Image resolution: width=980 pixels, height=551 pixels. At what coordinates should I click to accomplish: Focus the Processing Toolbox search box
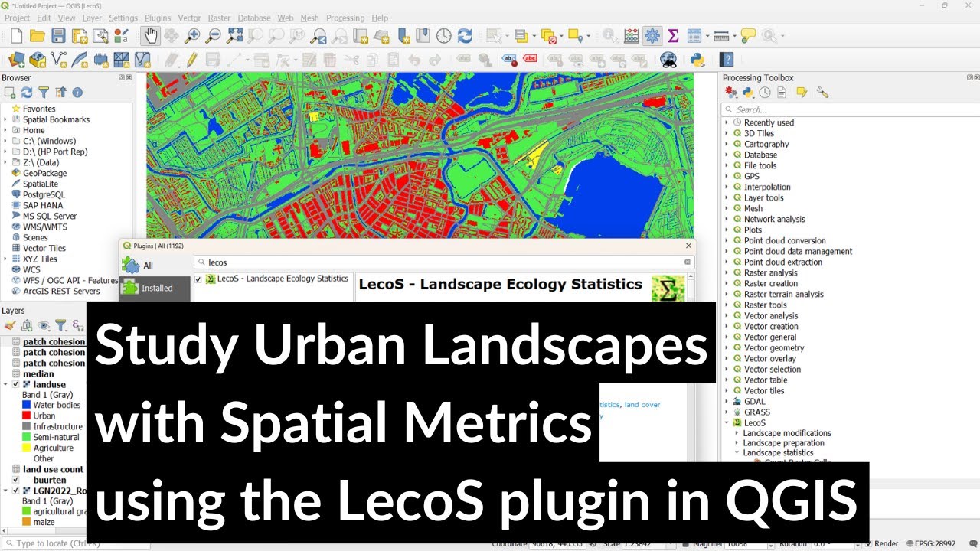[x=850, y=109]
